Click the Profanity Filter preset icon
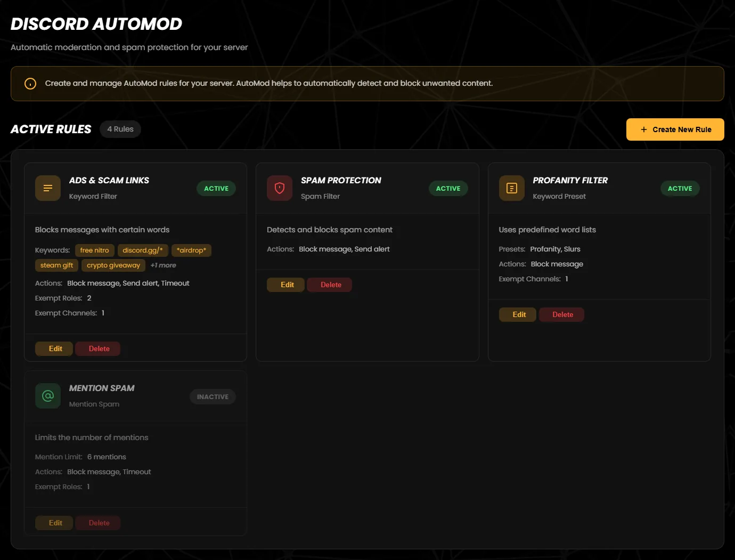 point(512,188)
